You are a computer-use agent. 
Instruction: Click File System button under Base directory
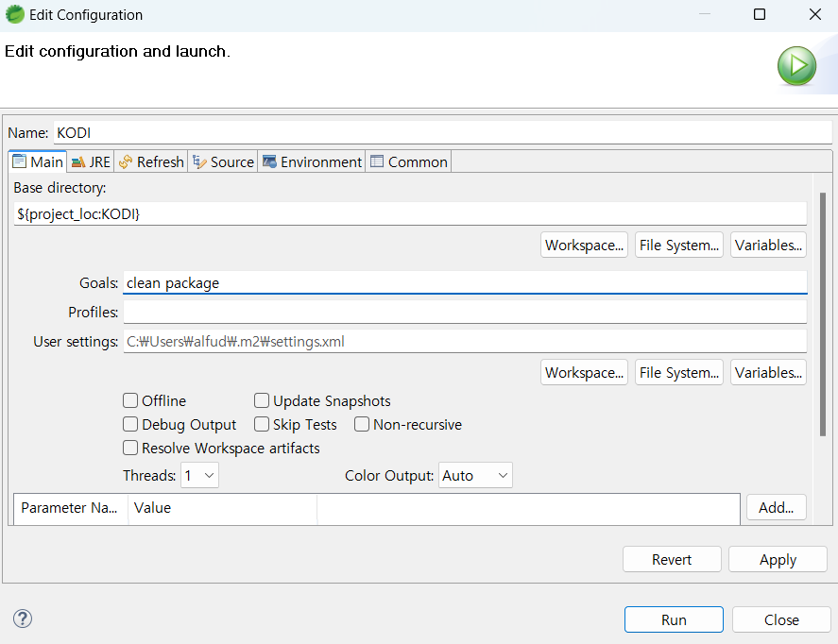[x=678, y=246]
